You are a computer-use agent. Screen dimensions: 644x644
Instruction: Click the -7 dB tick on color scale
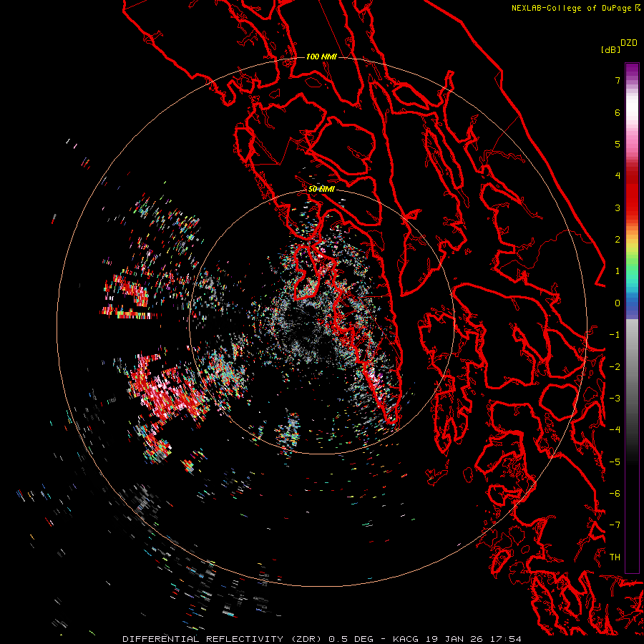(x=615, y=525)
